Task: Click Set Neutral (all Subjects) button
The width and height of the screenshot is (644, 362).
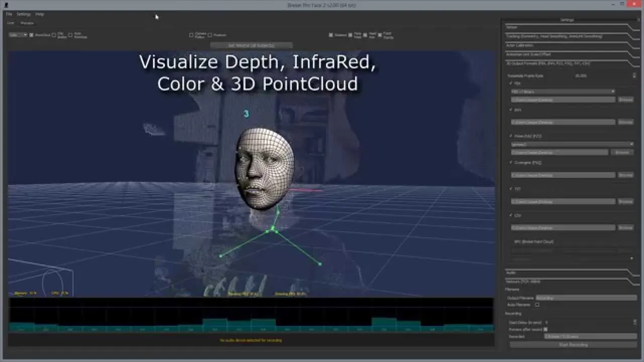Action: (251, 45)
